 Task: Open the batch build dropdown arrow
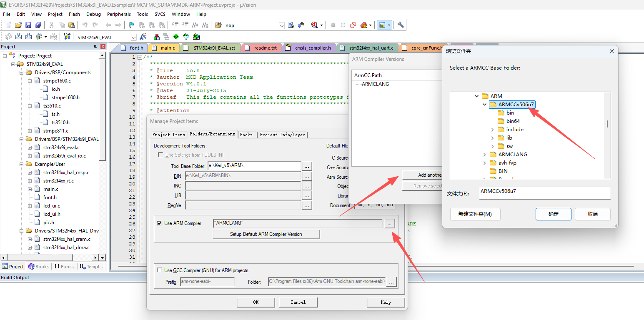[x=45, y=37]
